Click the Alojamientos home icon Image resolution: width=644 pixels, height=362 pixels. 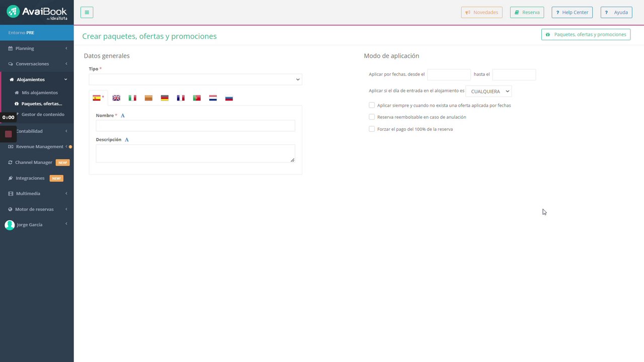tap(12, 79)
